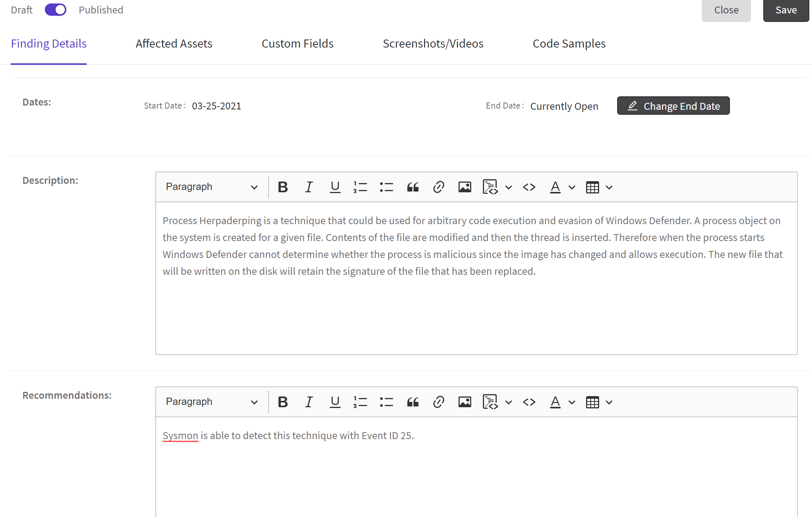Apply bulleted list in Recommendations editor
This screenshot has width=812, height=517.
click(386, 402)
